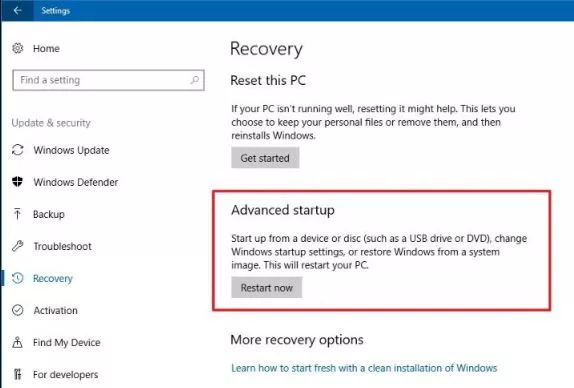This screenshot has height=388, width=574.
Task: Click the 'Start up from a device' description
Action: click(x=379, y=251)
